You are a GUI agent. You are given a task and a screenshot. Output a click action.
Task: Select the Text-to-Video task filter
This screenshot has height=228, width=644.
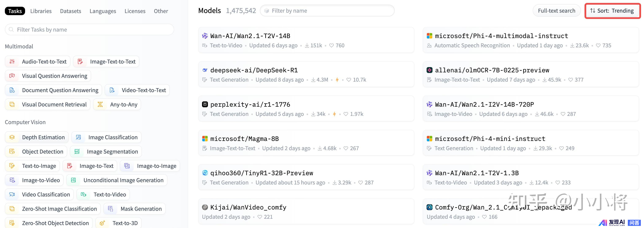[x=103, y=195]
